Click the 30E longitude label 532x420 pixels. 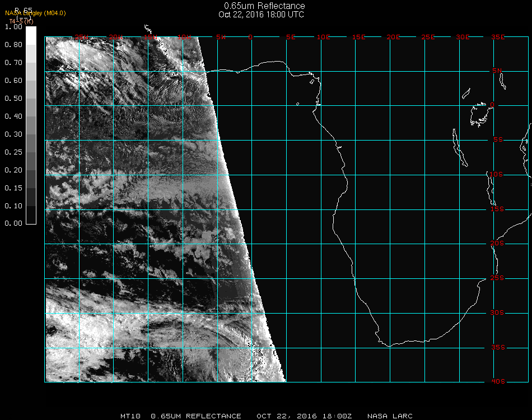point(463,38)
